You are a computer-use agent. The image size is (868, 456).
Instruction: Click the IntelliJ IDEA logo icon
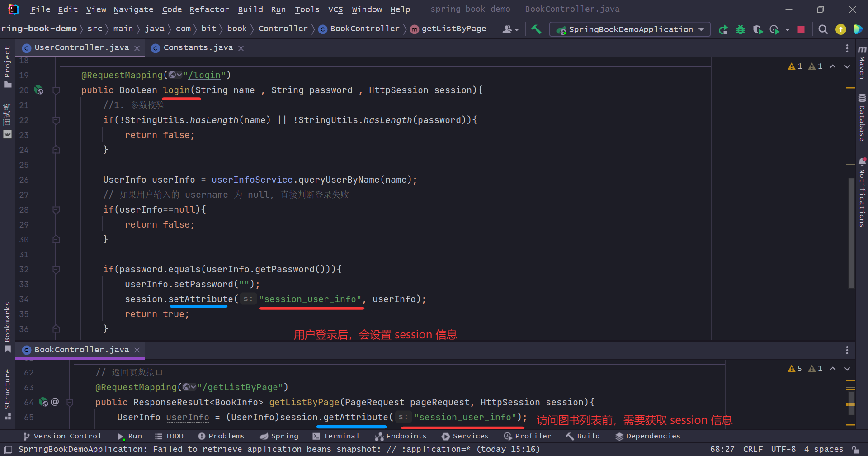(x=13, y=9)
